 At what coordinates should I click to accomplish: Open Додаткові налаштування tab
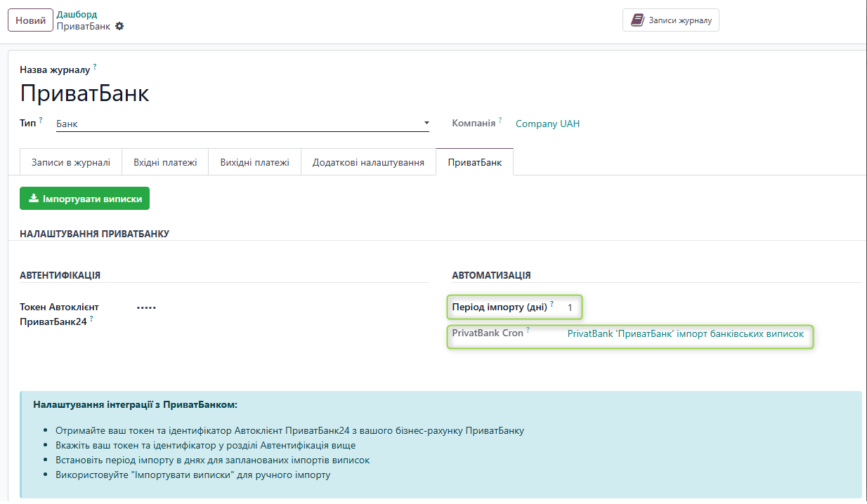(368, 162)
